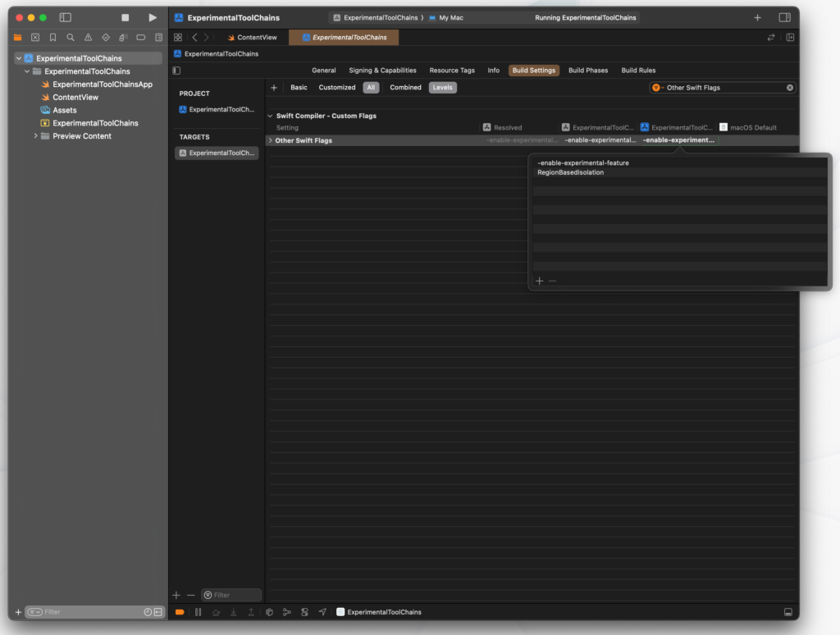Open the Bookmark navigator
The image size is (840, 635).
pos(53,38)
